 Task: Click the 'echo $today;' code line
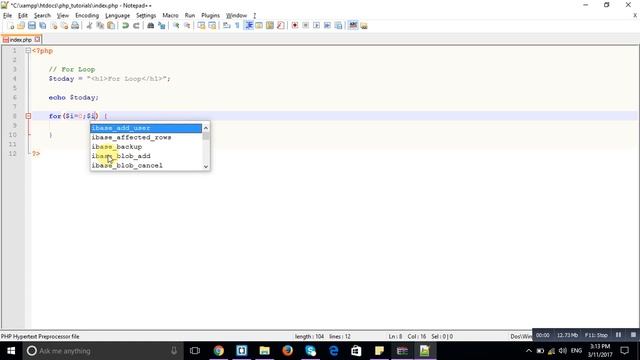coord(73,98)
